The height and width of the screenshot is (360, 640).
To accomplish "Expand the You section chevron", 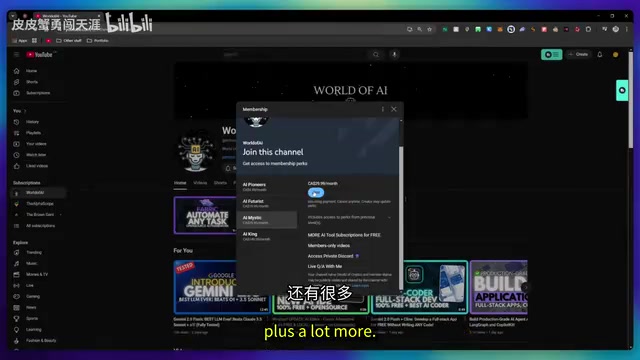I will pyautogui.click(x=25, y=111).
